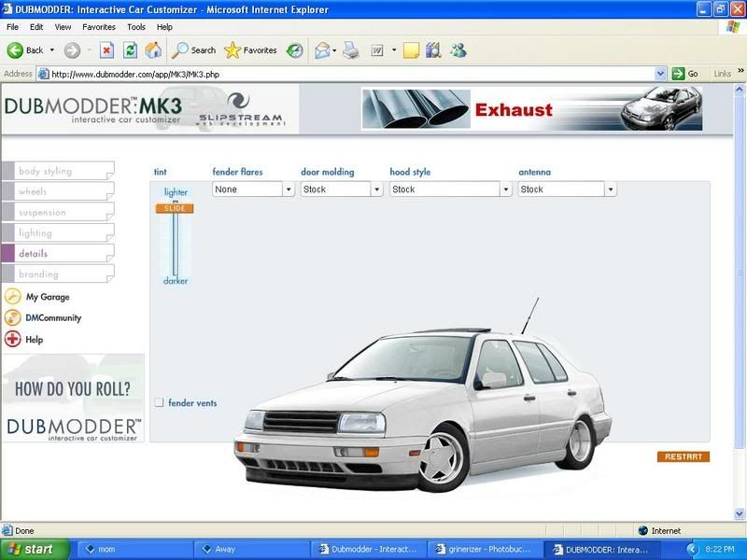747x560 pixels.
Task: Expand the antenna dropdown
Action: 610,189
